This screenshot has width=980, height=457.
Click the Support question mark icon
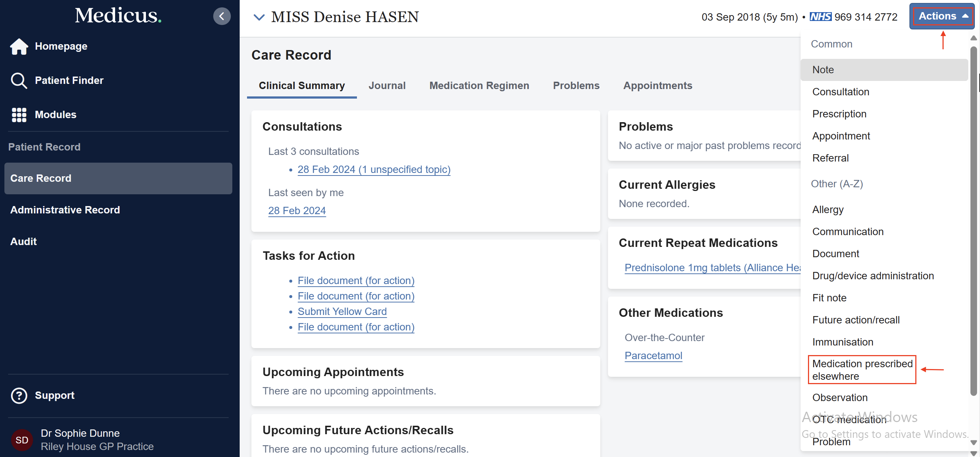point(19,395)
